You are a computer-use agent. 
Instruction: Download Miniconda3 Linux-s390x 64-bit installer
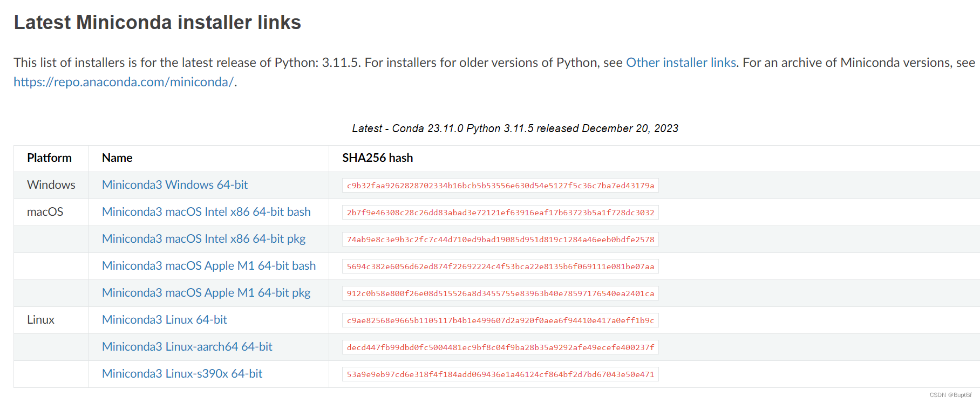click(x=182, y=373)
